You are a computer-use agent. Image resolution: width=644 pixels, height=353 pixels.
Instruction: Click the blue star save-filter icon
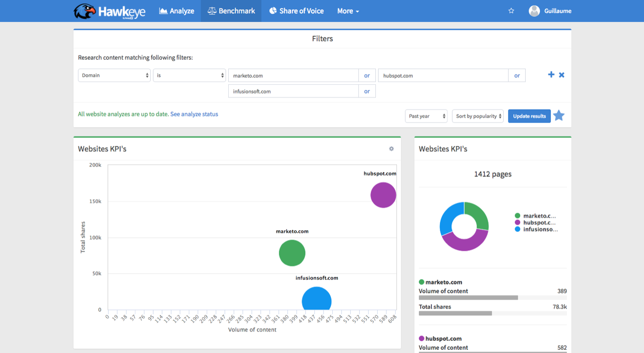[x=559, y=116]
